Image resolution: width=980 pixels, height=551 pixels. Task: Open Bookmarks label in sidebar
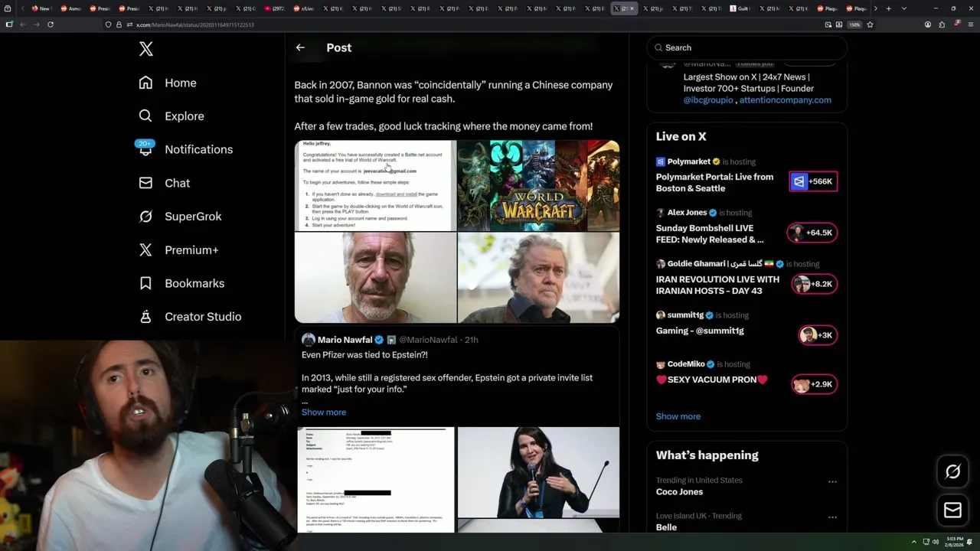click(x=194, y=283)
